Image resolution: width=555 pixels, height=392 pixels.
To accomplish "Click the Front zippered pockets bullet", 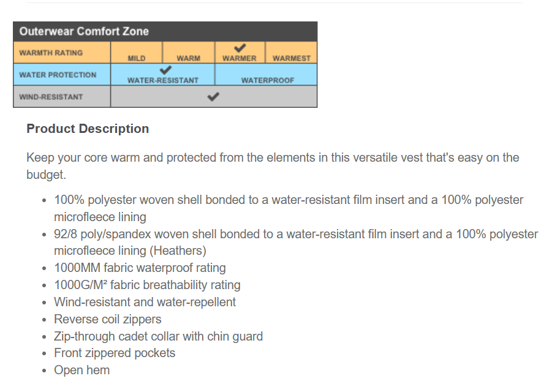I will (115, 353).
